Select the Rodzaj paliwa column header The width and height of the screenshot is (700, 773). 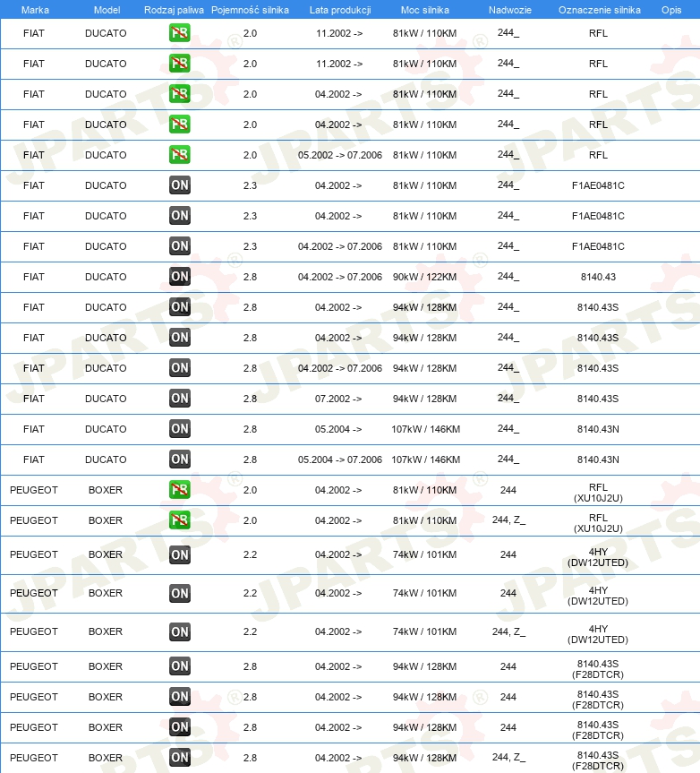click(174, 10)
